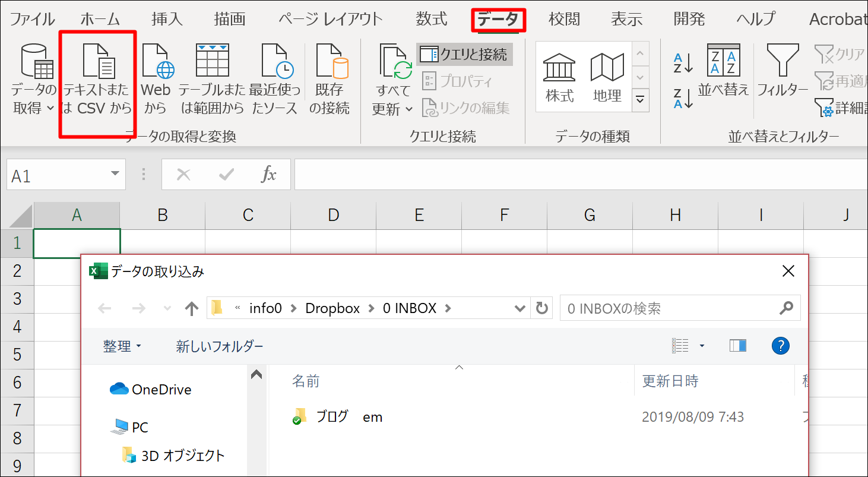The image size is (868, 477).
Task: Click into the formula bar
Action: point(581,175)
